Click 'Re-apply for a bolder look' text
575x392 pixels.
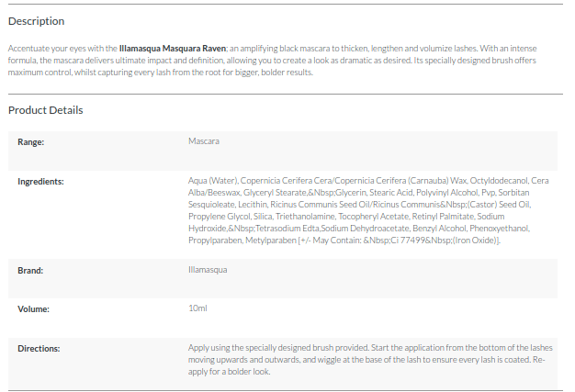tap(239, 372)
